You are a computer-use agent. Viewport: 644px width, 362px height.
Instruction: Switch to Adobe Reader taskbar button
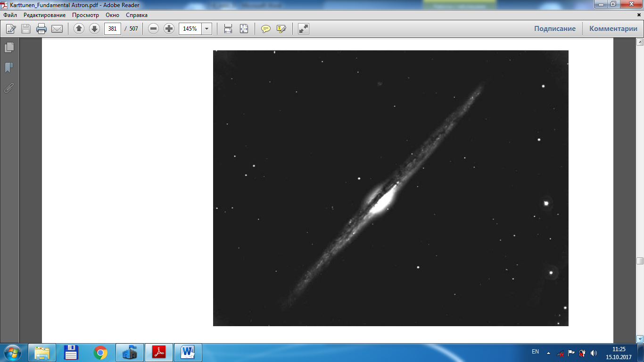[159, 353]
